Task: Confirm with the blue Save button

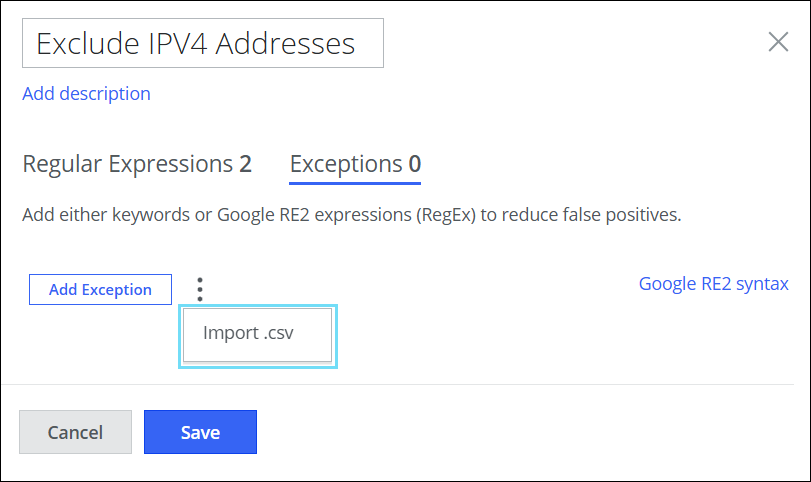Action: pyautogui.click(x=200, y=432)
